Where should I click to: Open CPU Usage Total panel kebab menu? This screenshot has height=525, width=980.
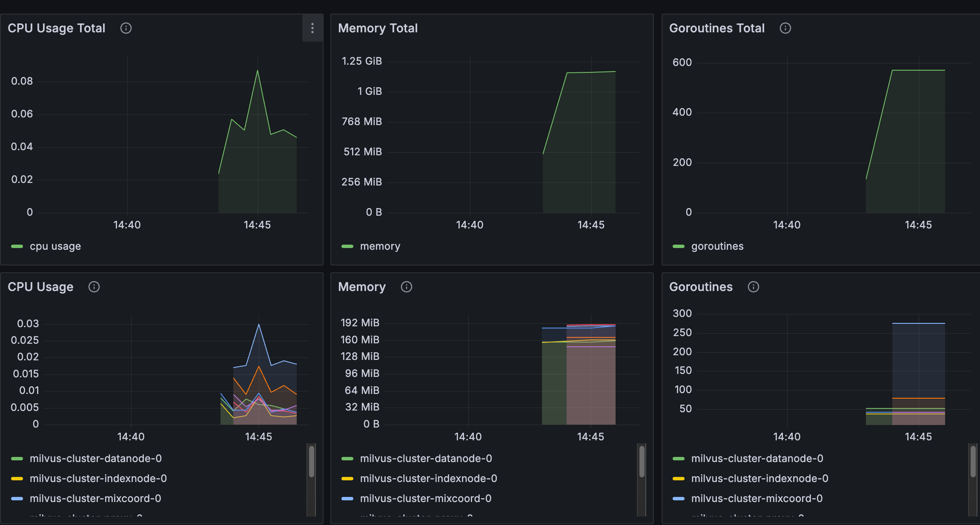coord(312,28)
